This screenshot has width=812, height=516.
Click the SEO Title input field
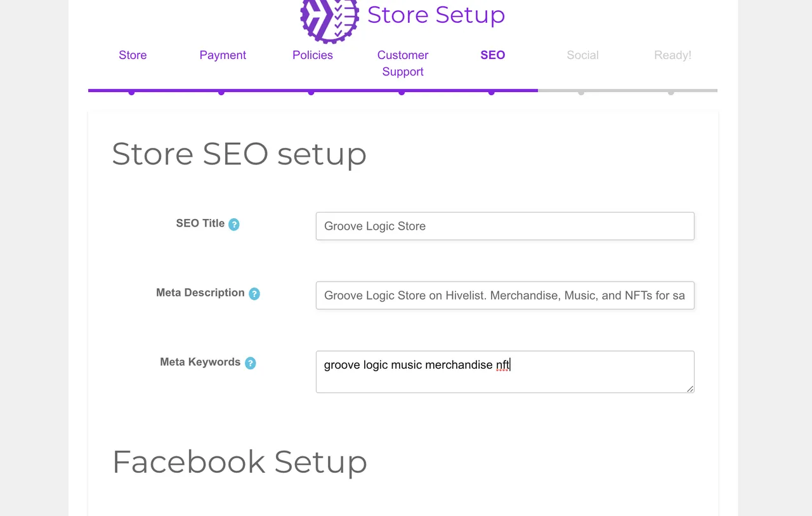tap(505, 226)
